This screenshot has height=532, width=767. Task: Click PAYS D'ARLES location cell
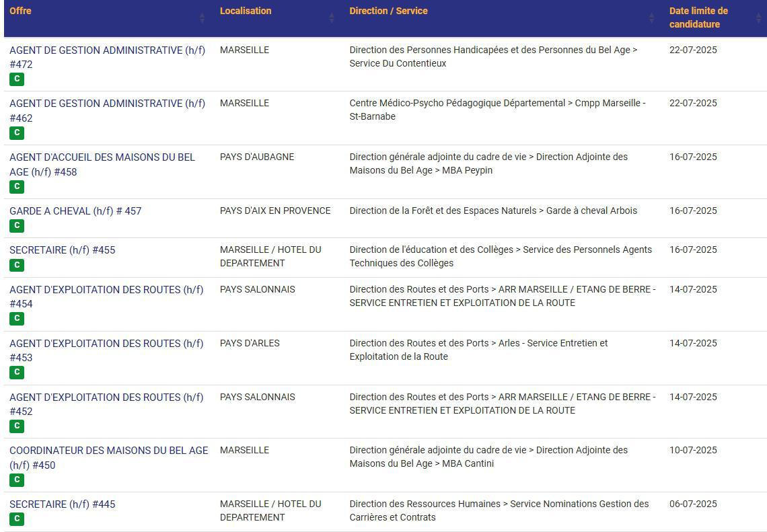[250, 343]
